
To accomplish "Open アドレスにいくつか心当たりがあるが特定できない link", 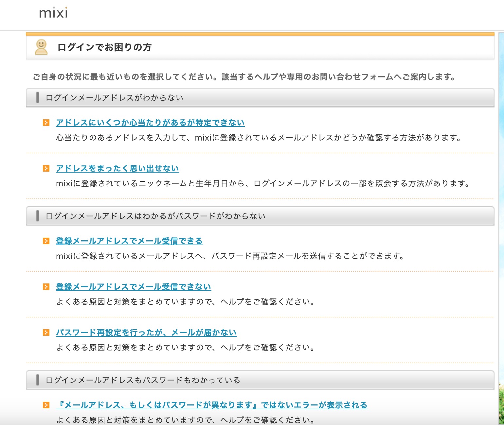I will [150, 123].
